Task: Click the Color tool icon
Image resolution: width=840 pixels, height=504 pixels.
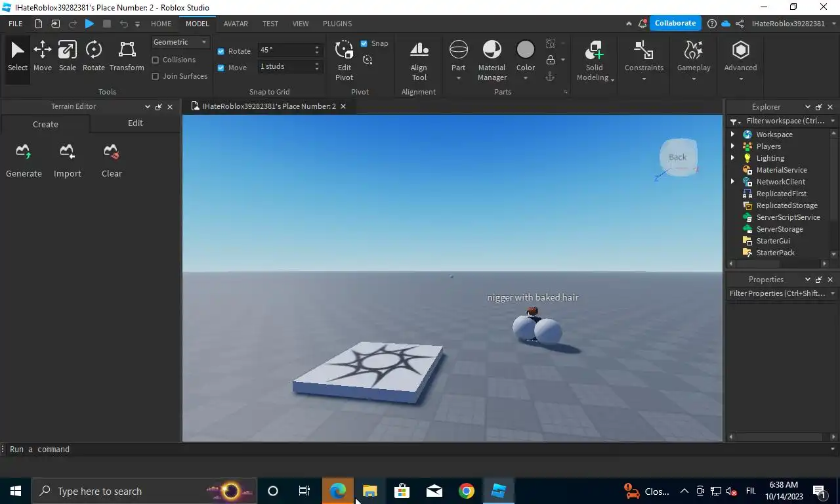Action: click(526, 50)
